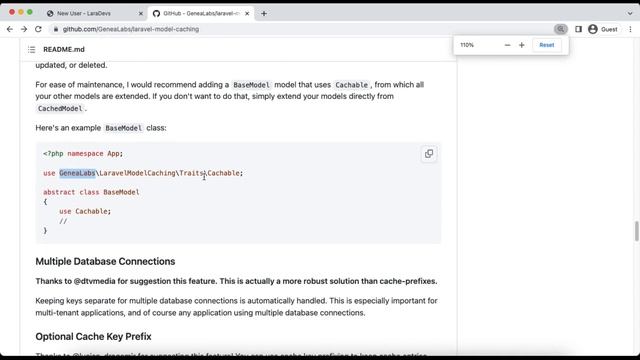Click the page vertical scrollbar thumb
The image size is (640, 360).
coord(636,231)
